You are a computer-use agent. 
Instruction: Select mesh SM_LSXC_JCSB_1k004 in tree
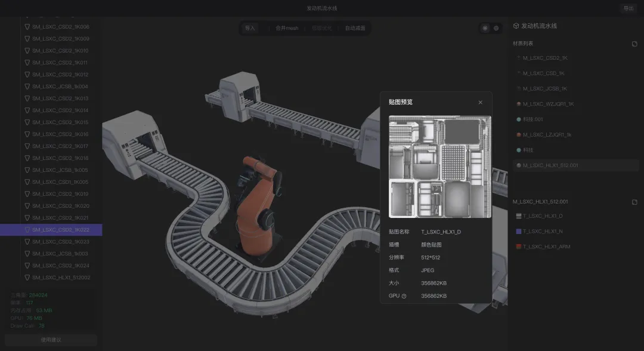pyautogui.click(x=61, y=87)
